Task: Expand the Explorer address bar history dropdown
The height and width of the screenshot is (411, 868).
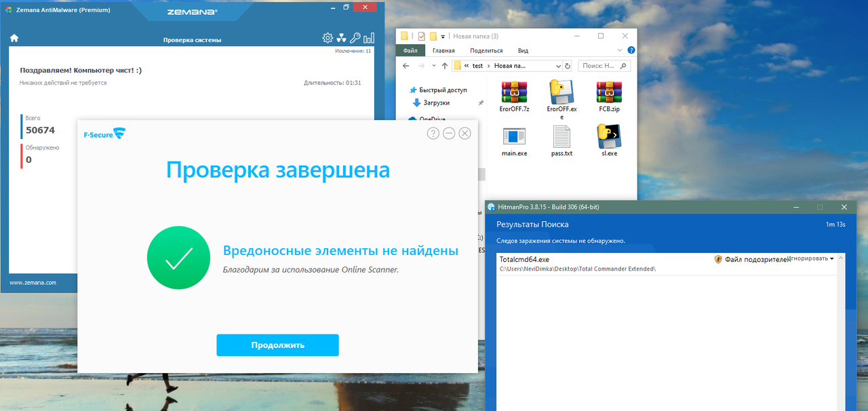Action: pyautogui.click(x=558, y=66)
